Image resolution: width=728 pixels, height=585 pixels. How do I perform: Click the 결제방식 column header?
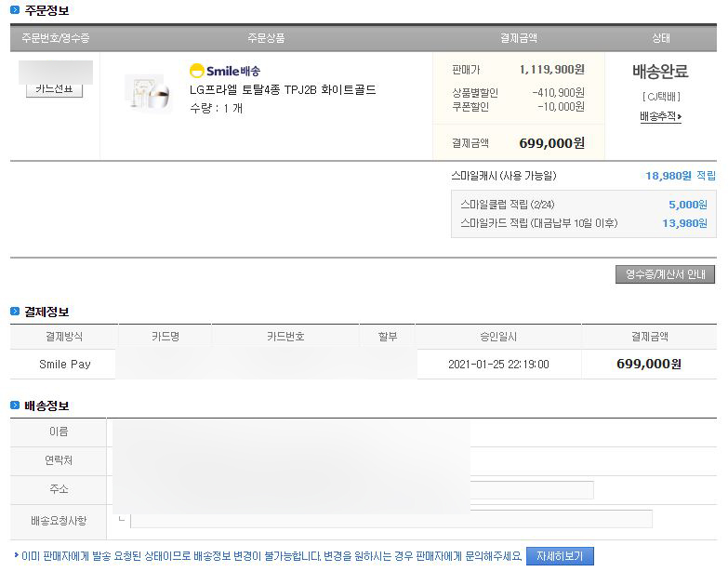[64, 337]
